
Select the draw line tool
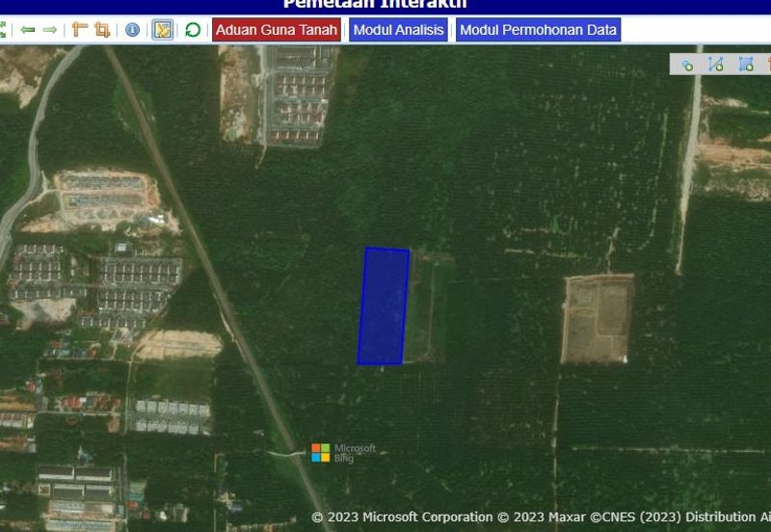715,65
